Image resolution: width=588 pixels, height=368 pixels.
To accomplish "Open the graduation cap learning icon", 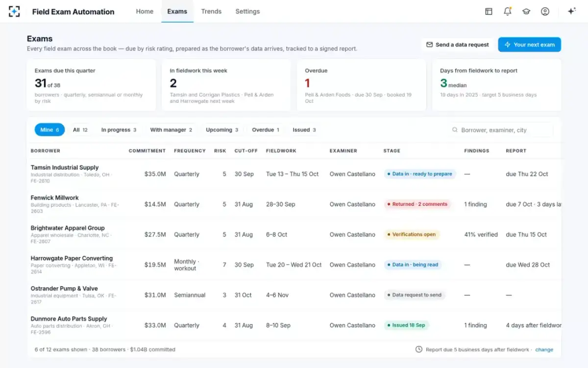I will (526, 11).
